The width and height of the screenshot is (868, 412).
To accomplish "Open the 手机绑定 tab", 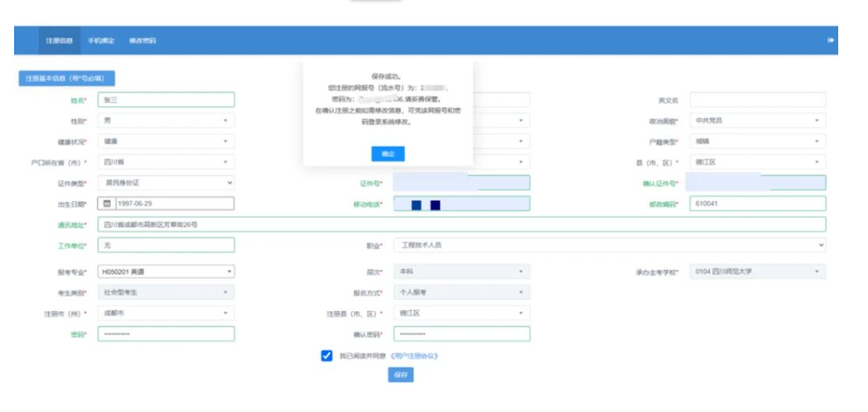I will tap(101, 41).
